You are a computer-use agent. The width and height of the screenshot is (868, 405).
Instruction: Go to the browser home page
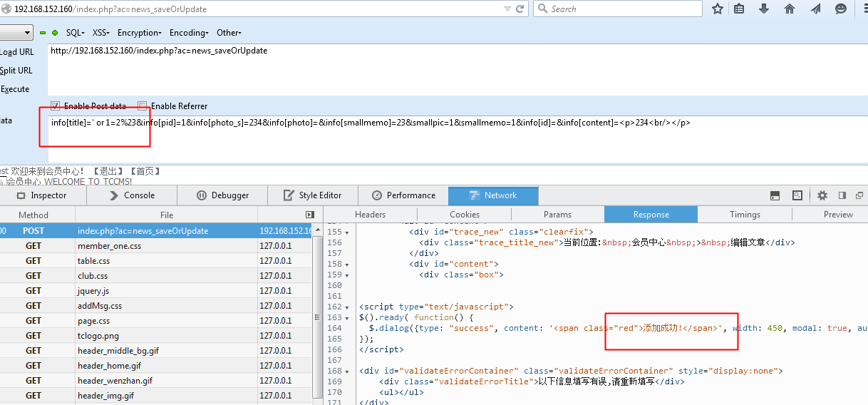pyautogui.click(x=790, y=9)
